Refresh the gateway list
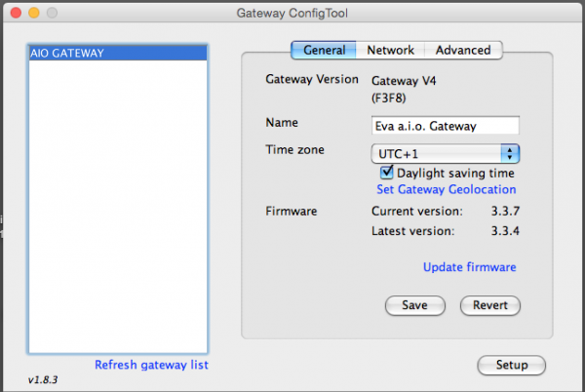This screenshot has height=392, width=585. tap(151, 365)
